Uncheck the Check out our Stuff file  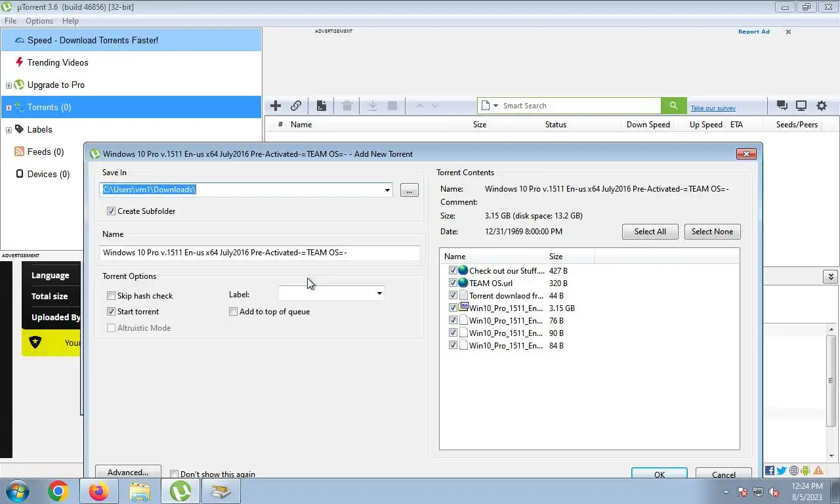[x=453, y=270]
